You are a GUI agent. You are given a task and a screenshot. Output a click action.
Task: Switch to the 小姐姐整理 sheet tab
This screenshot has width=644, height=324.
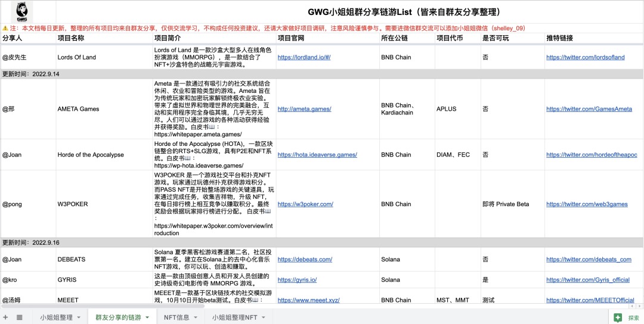[x=56, y=317]
